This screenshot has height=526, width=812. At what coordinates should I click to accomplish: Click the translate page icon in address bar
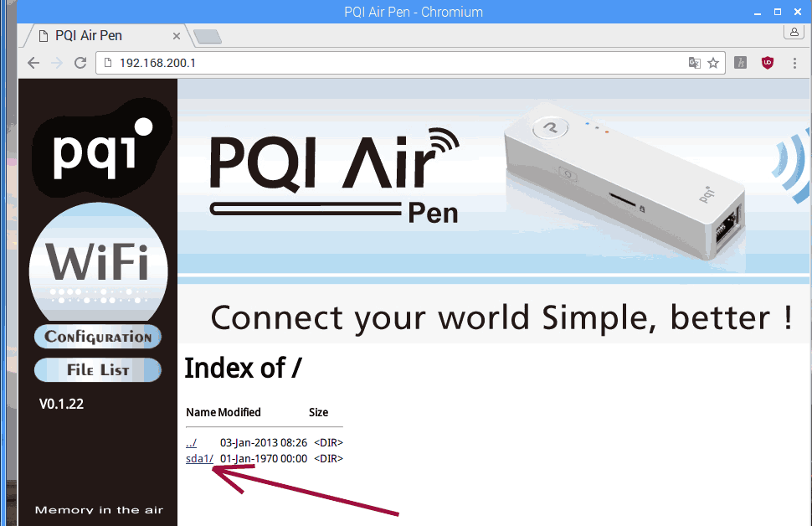click(x=695, y=63)
